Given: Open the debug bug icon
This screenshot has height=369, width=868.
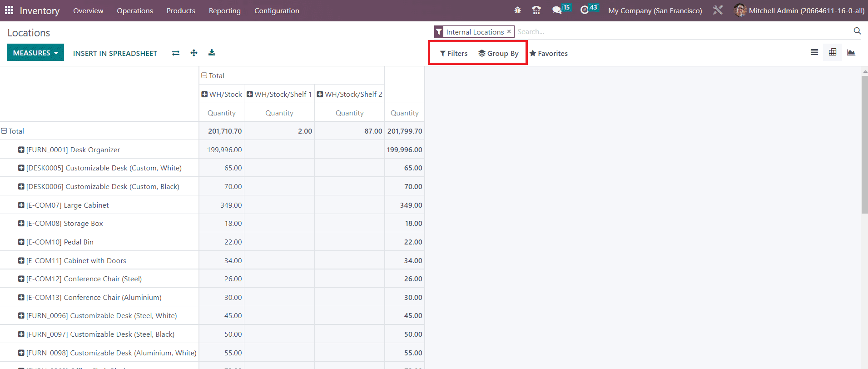Looking at the screenshot, I should coord(517,10).
